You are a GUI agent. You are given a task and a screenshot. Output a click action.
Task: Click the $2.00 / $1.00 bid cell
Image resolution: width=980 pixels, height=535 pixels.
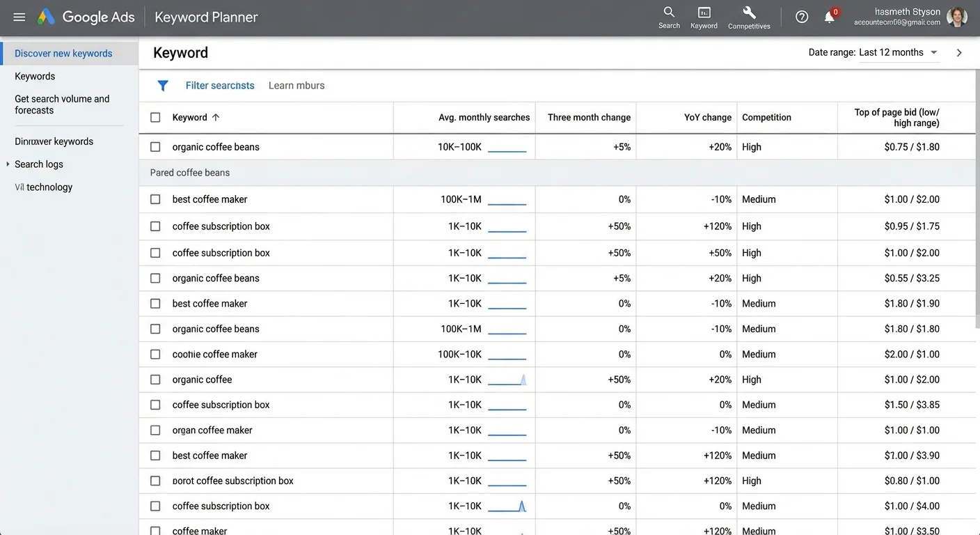pyautogui.click(x=912, y=354)
